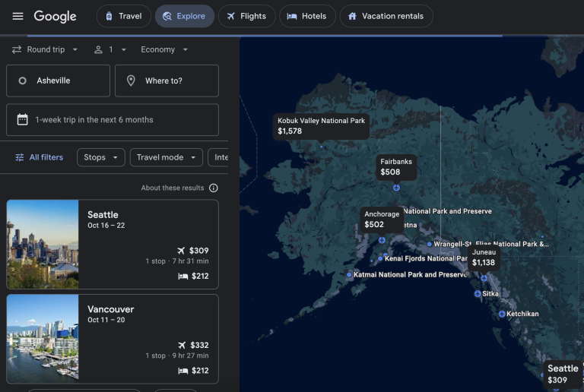
Task: Open the Vancouver harbor photo
Action: [43, 339]
